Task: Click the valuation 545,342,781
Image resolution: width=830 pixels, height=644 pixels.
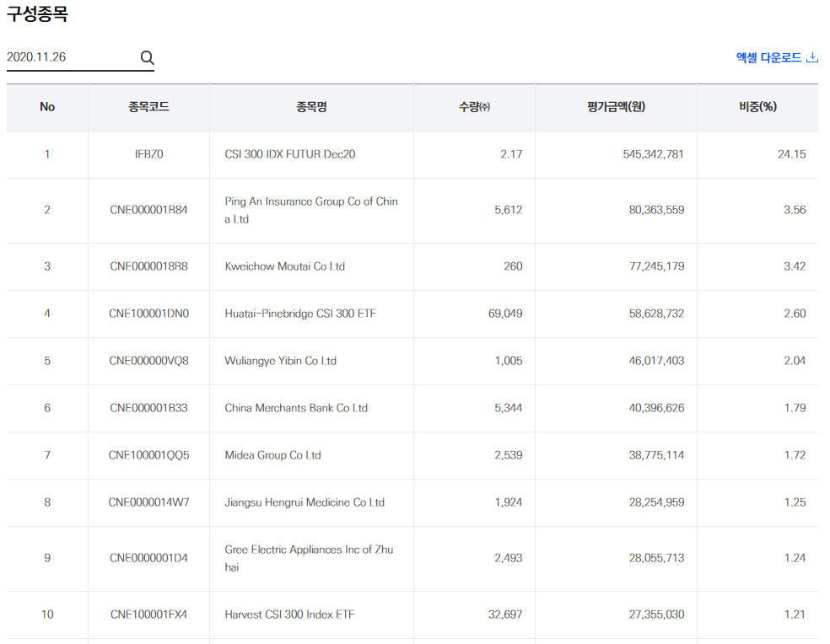Action: 653,154
